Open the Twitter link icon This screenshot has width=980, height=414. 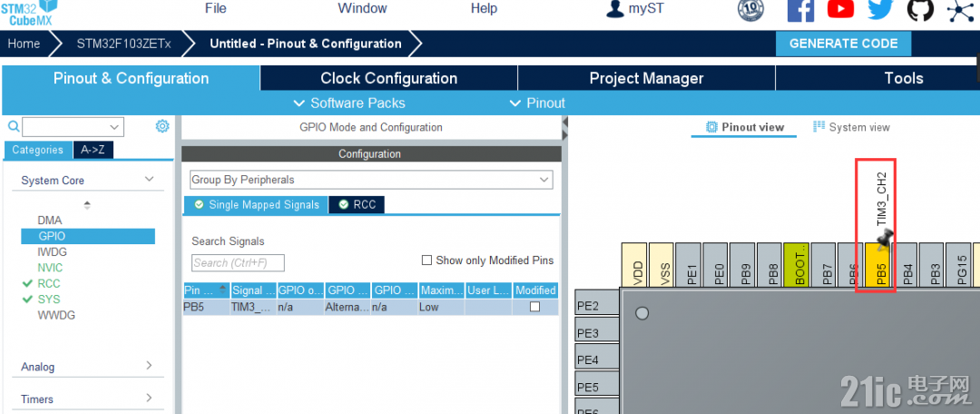pos(881,9)
